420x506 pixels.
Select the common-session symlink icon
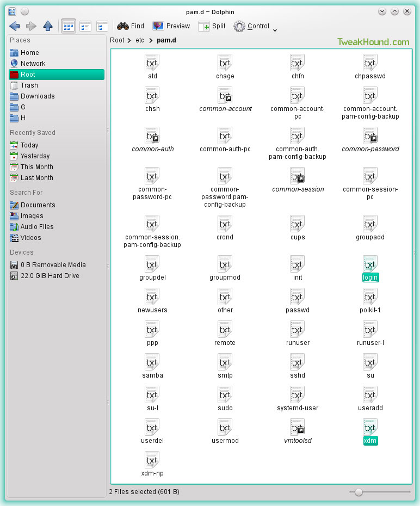298,176
